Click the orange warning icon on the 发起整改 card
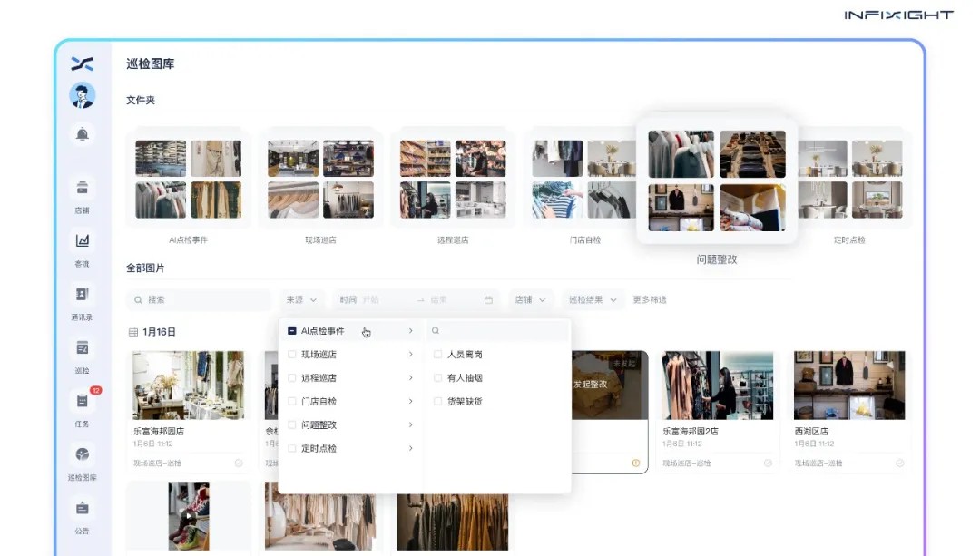This screenshot has width=980, height=556. (x=635, y=463)
